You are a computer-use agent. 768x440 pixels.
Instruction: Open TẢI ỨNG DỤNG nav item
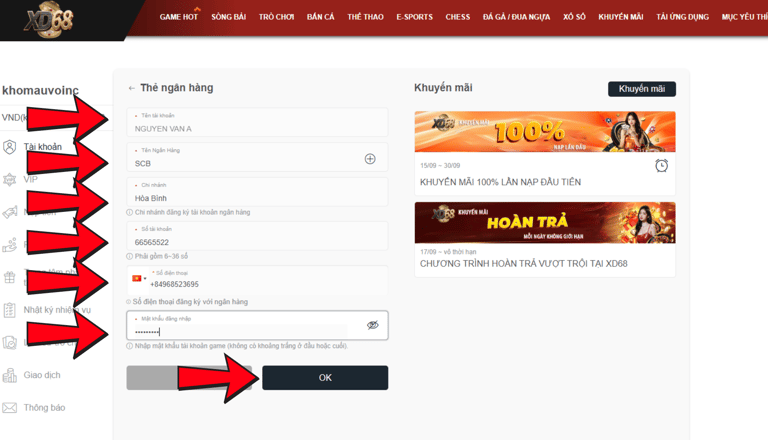pyautogui.click(x=682, y=17)
